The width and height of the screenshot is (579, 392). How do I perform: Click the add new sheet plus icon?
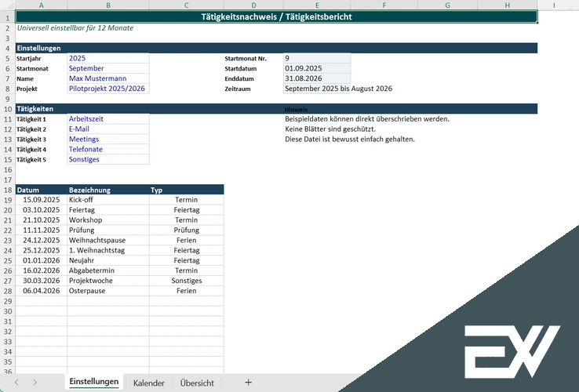249,383
